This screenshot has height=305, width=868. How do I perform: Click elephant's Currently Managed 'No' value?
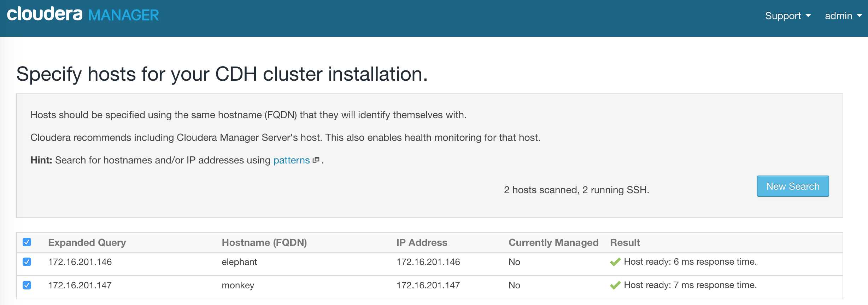514,262
